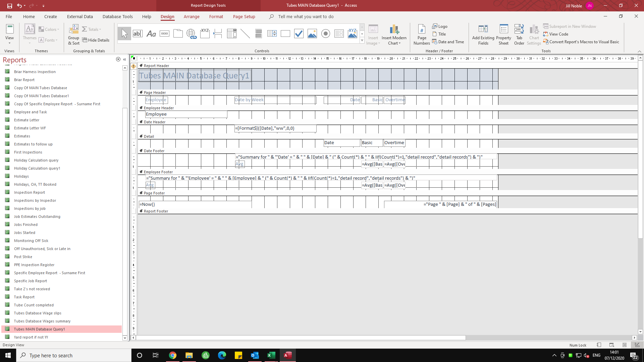Select the Text Box control tool

138,34
